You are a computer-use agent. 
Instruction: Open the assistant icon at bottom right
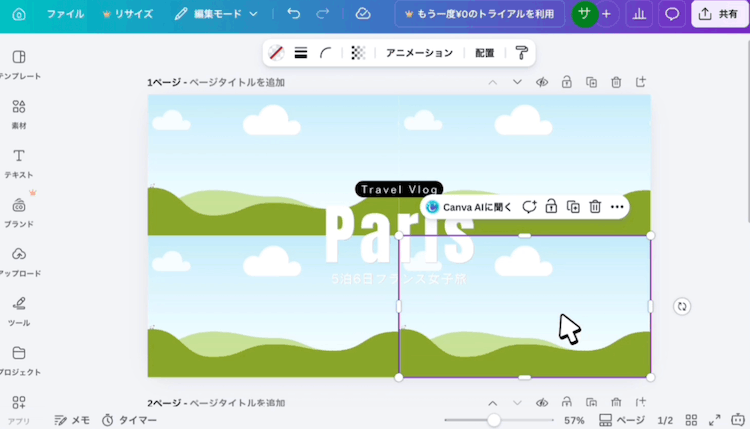738,420
